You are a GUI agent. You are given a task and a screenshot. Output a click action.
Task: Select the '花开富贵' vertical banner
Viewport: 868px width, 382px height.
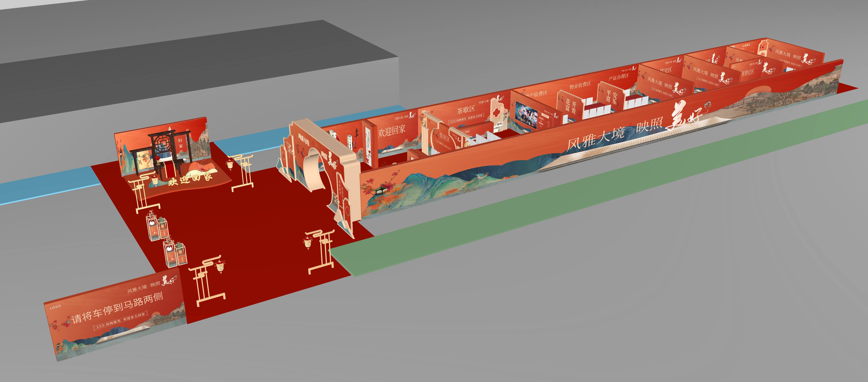point(570,105)
